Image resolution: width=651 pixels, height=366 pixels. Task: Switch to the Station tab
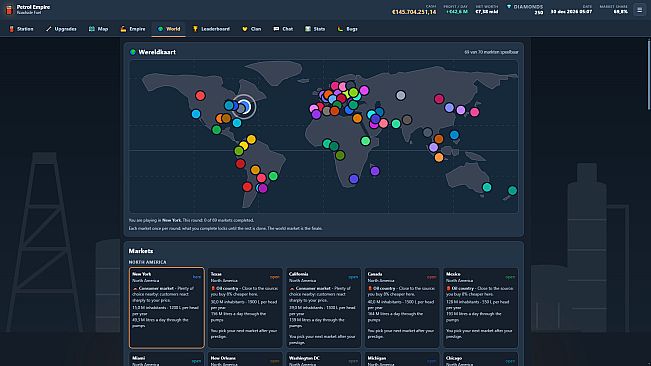coord(21,29)
